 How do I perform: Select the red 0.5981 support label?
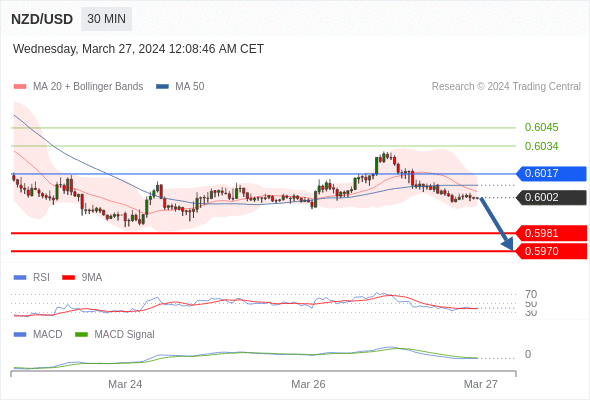pyautogui.click(x=551, y=233)
